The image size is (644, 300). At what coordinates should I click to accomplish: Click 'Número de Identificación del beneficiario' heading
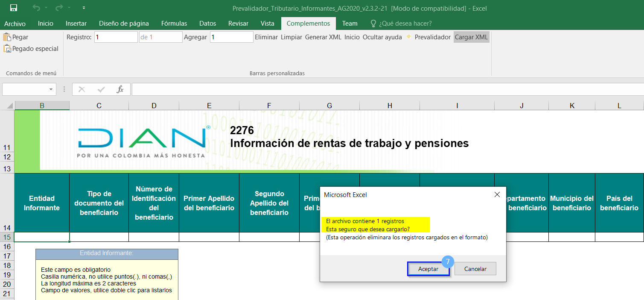pyautogui.click(x=154, y=203)
